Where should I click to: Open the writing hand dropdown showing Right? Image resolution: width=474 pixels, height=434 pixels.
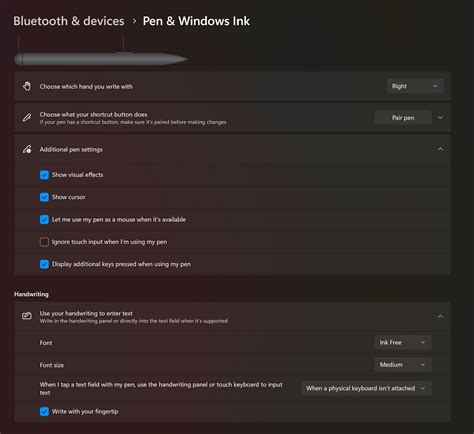point(415,86)
